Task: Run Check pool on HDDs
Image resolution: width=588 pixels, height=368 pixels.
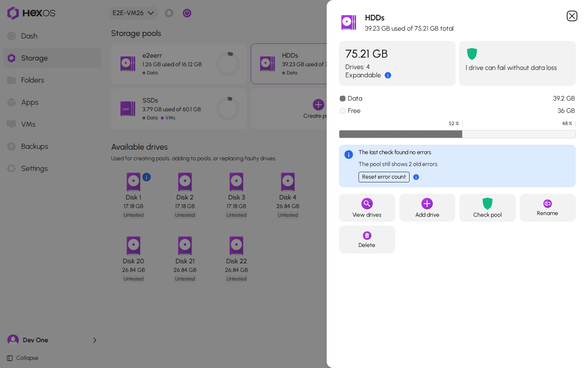Action: (488, 208)
